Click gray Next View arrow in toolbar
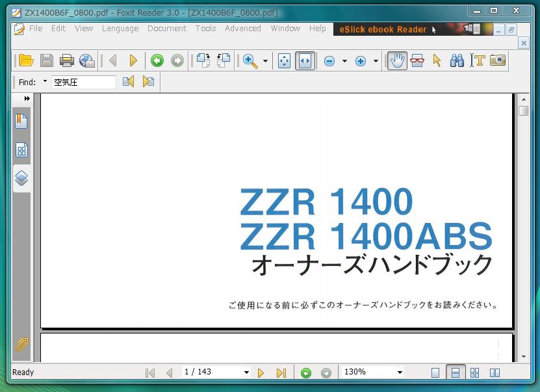The image size is (540, 392). (177, 61)
